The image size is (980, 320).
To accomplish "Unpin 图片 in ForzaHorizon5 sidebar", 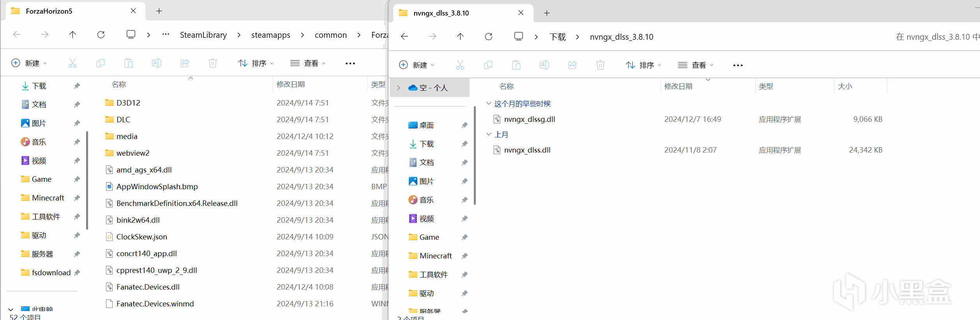I will pyautogui.click(x=77, y=123).
